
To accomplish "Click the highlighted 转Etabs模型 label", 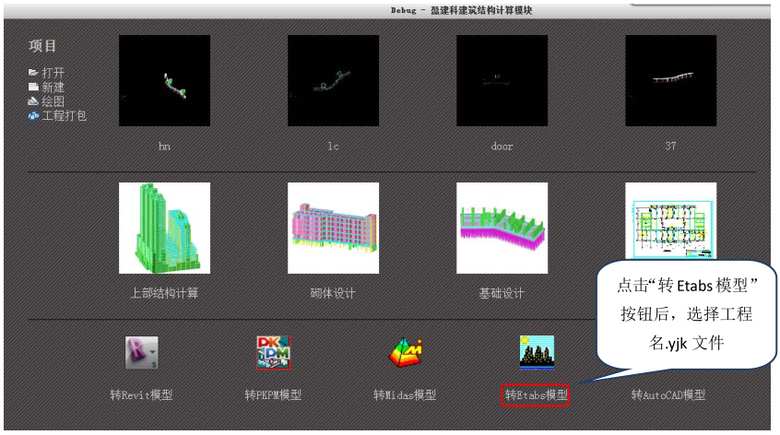I will point(536,395).
